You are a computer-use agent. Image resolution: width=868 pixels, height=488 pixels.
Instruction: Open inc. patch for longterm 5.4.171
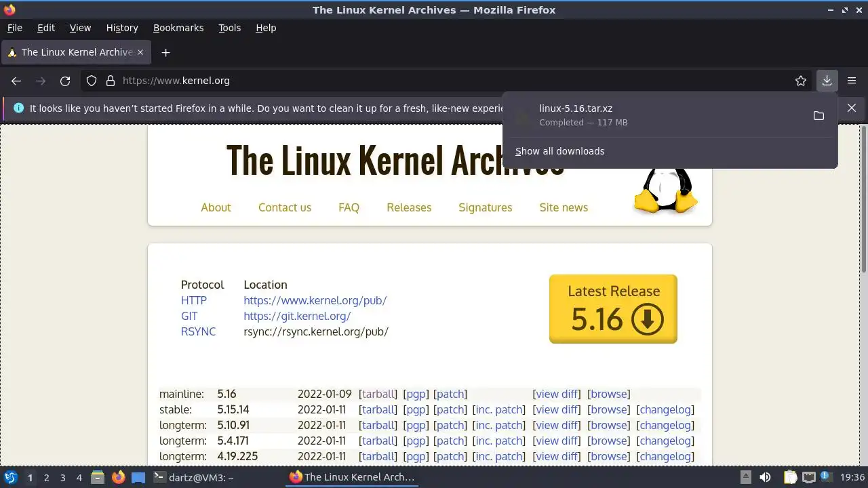click(499, 441)
